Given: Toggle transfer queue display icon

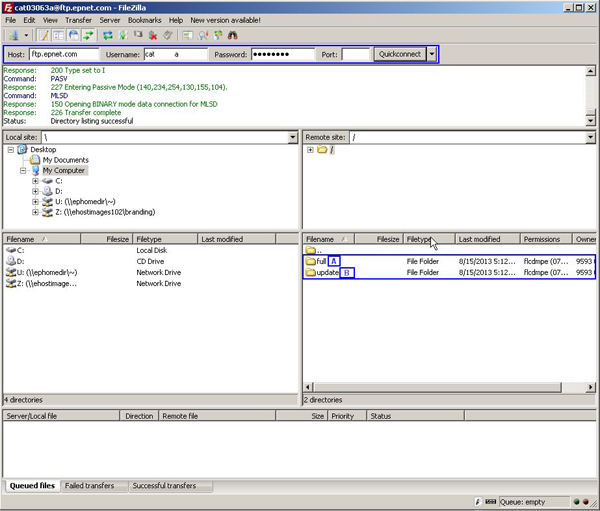Looking at the screenshot, I should [x=88, y=35].
